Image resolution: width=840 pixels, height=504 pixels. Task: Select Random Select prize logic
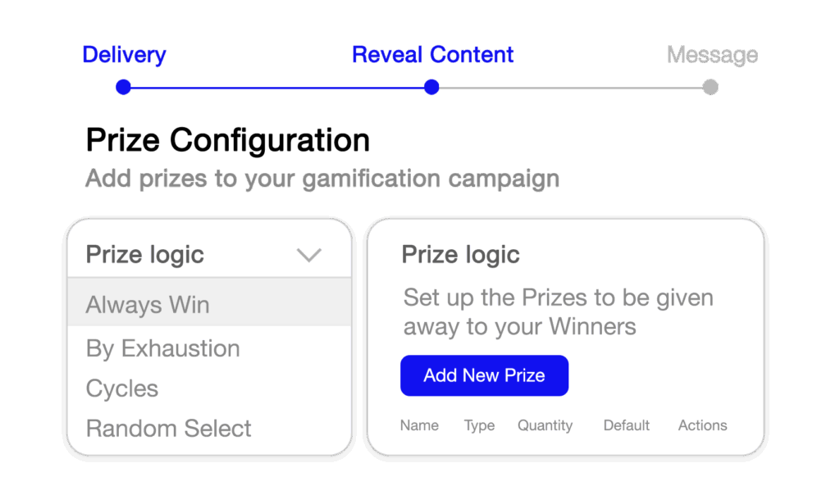coord(169,429)
